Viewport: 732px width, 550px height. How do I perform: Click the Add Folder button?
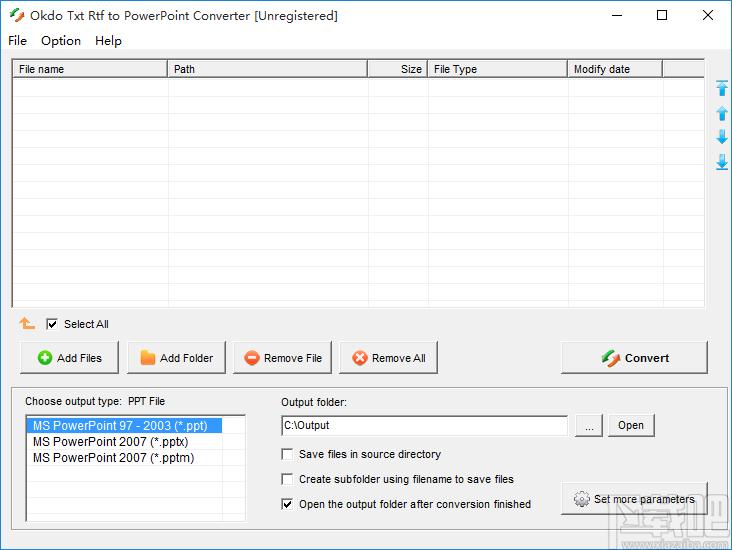(x=176, y=358)
